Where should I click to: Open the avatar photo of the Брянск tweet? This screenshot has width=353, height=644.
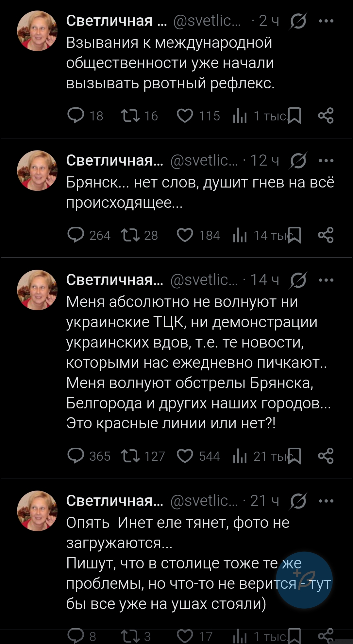tap(37, 170)
